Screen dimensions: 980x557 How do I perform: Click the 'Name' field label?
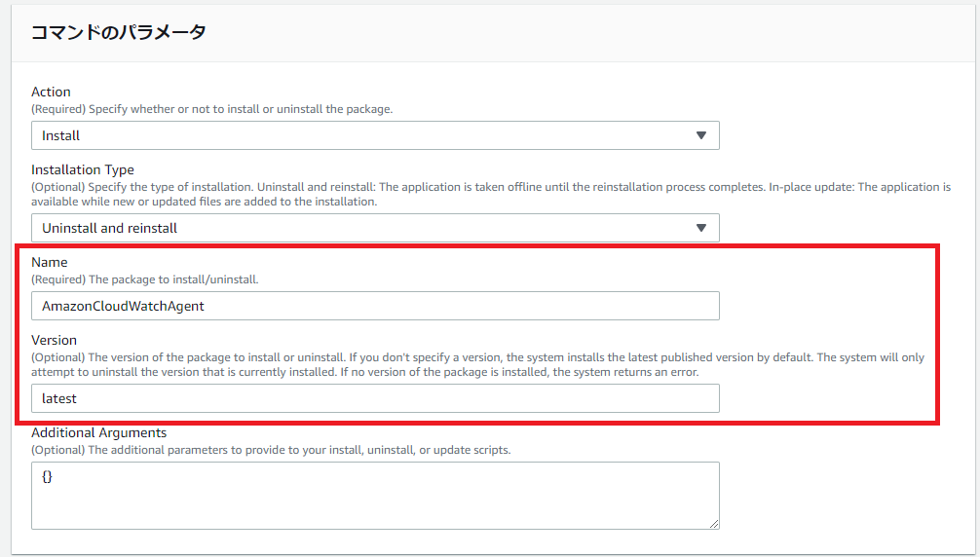point(50,262)
